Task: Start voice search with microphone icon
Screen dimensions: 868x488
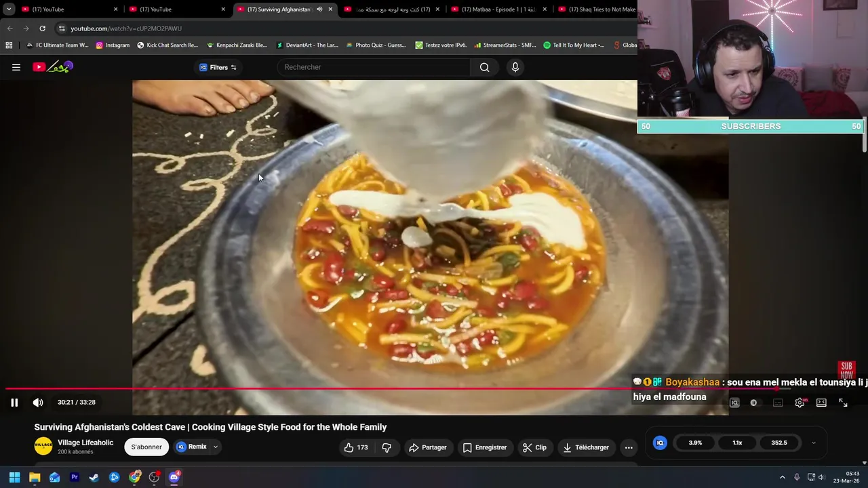Action: point(515,67)
